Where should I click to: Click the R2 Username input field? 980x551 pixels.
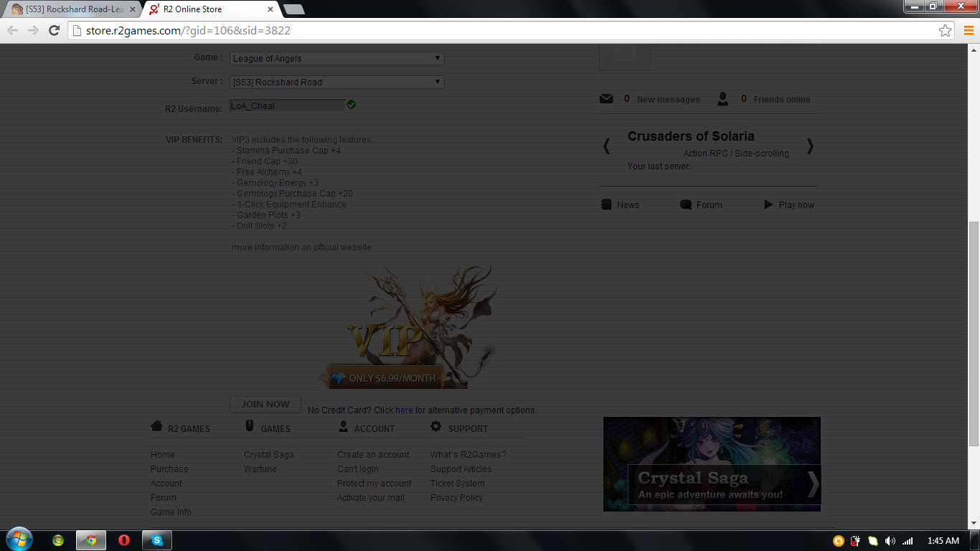pos(287,106)
